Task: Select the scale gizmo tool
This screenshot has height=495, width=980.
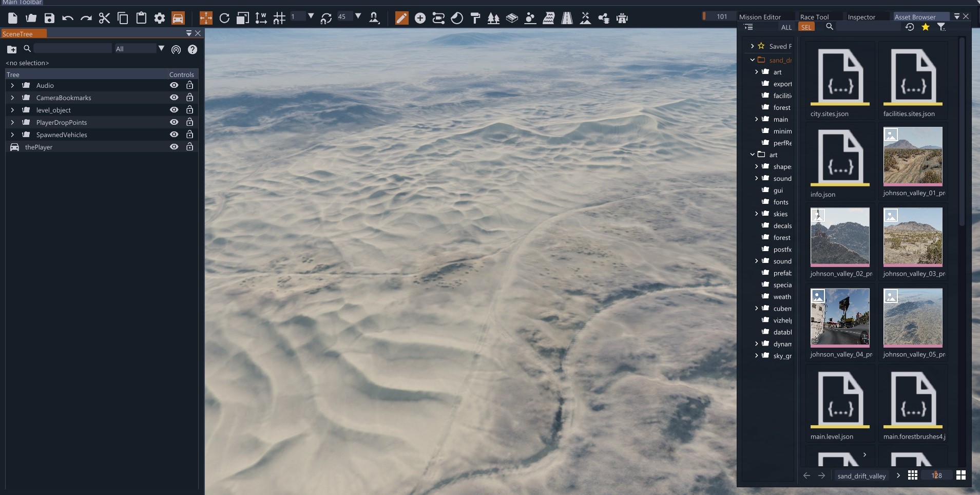Action: point(243,18)
